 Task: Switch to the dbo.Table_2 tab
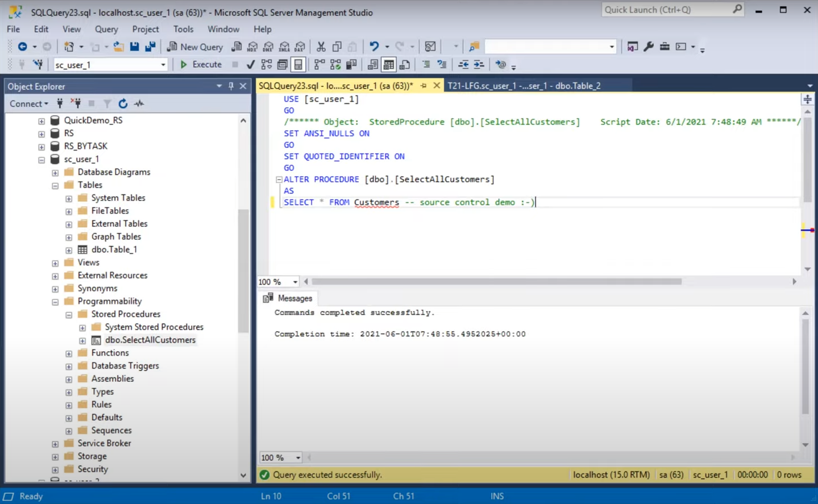524,86
